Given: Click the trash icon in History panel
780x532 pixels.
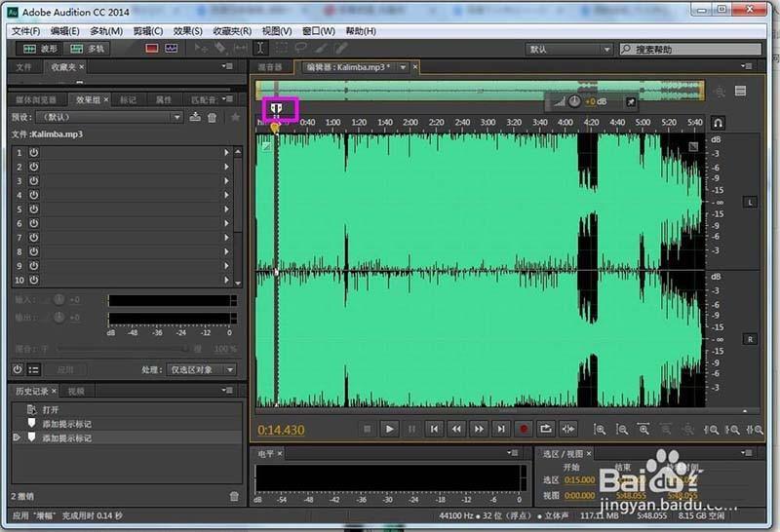Looking at the screenshot, I should click(x=234, y=496).
